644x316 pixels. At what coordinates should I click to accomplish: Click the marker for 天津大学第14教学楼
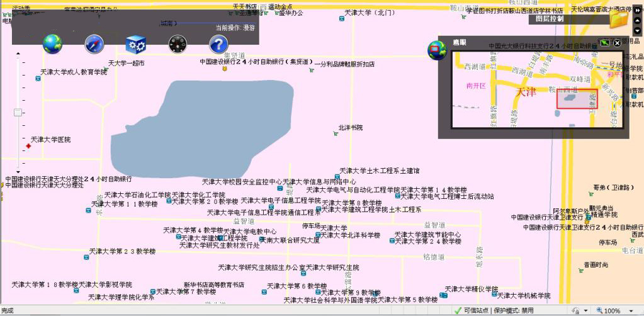coord(398,196)
